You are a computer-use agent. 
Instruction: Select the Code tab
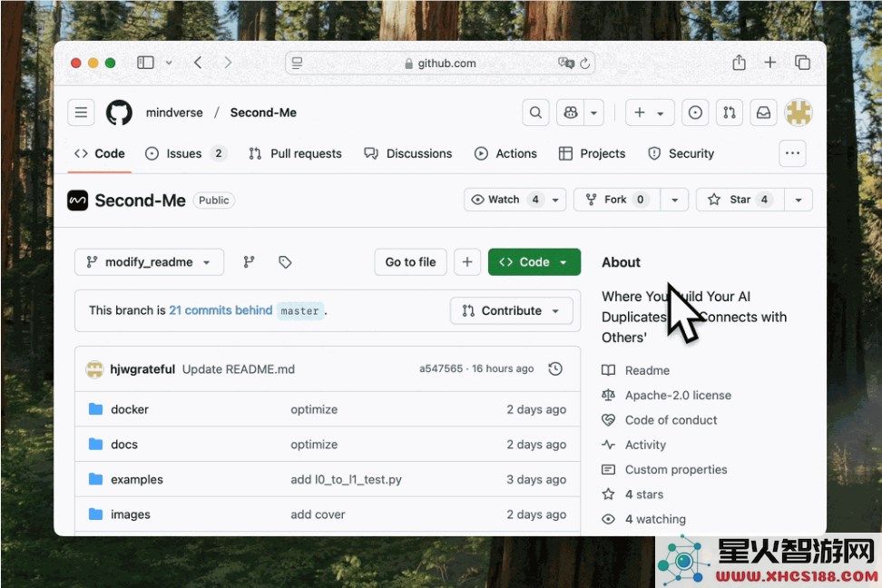100,153
